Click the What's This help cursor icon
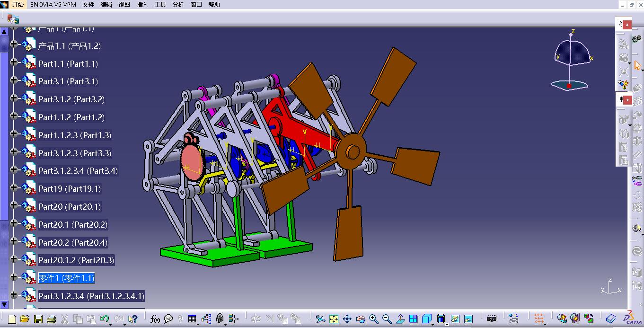644x328 pixels. click(133, 319)
